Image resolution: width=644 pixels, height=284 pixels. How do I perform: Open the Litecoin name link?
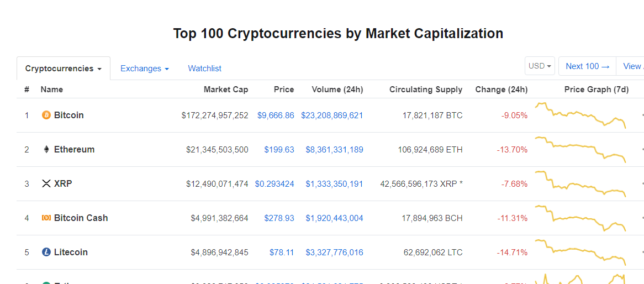click(71, 253)
